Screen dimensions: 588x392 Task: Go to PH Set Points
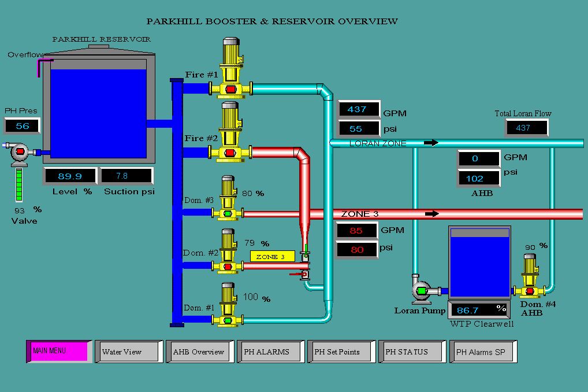tap(342, 352)
